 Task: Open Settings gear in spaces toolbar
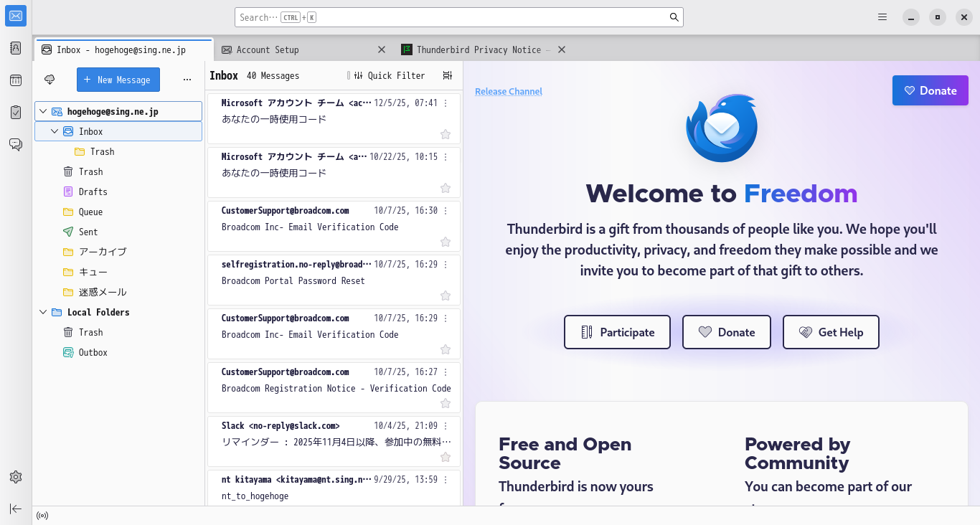16,477
